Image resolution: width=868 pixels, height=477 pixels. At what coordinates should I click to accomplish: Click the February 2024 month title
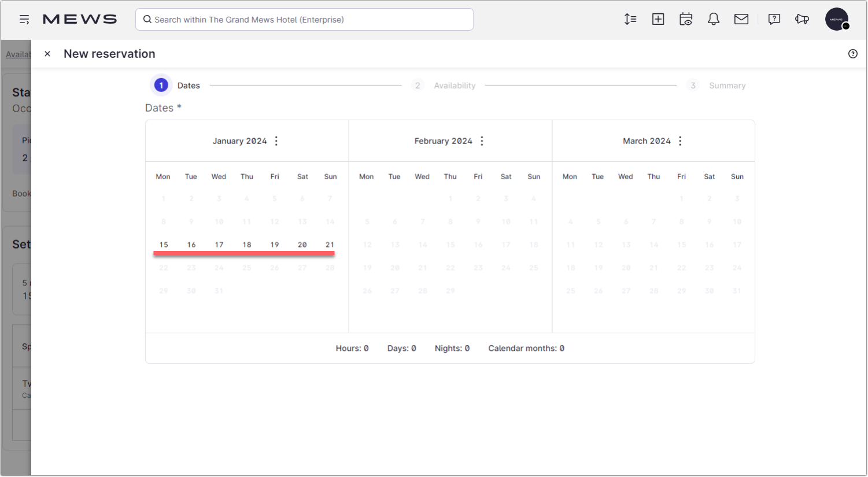coord(444,141)
